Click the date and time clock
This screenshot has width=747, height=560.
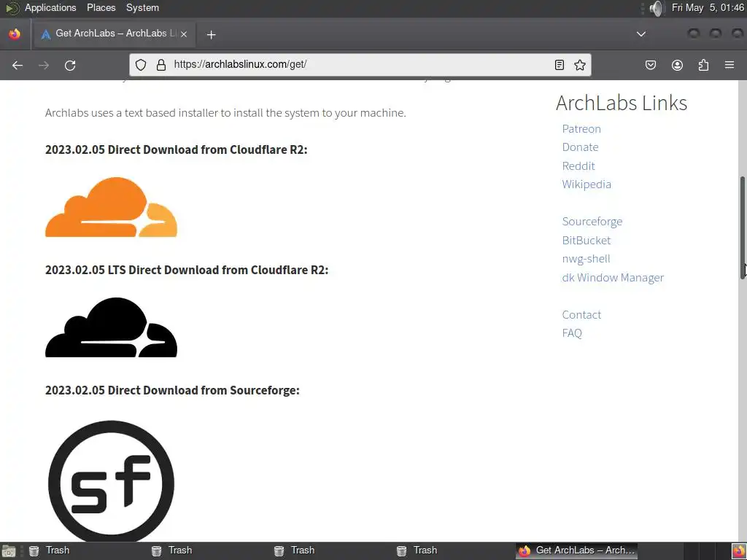[708, 7]
